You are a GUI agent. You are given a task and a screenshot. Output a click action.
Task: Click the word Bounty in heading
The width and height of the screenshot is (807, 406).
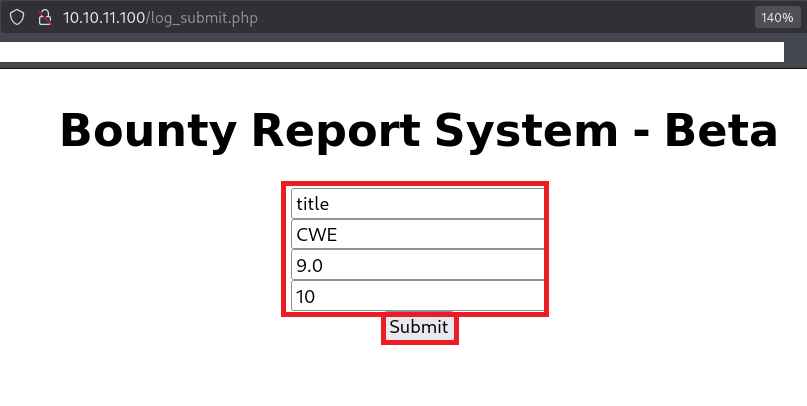coord(147,131)
